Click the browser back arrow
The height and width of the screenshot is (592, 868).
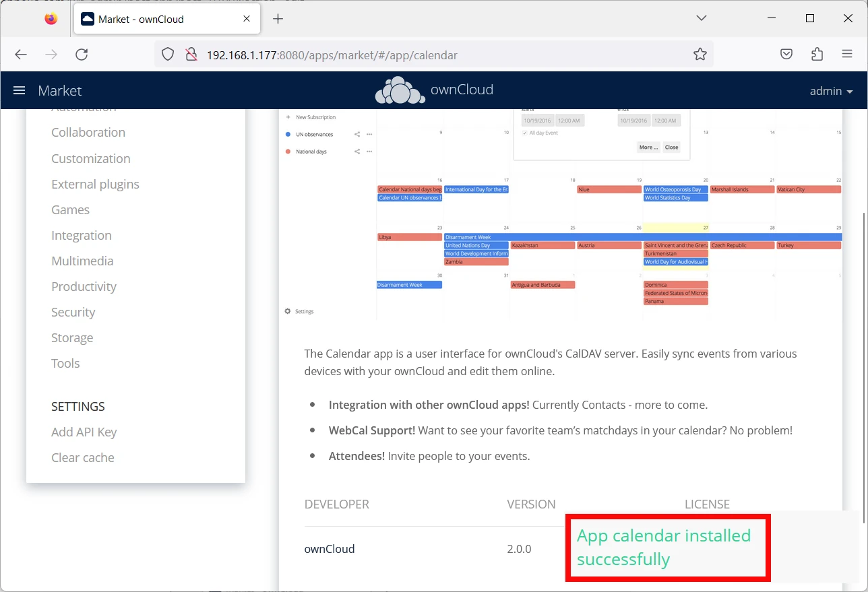tap(21, 55)
